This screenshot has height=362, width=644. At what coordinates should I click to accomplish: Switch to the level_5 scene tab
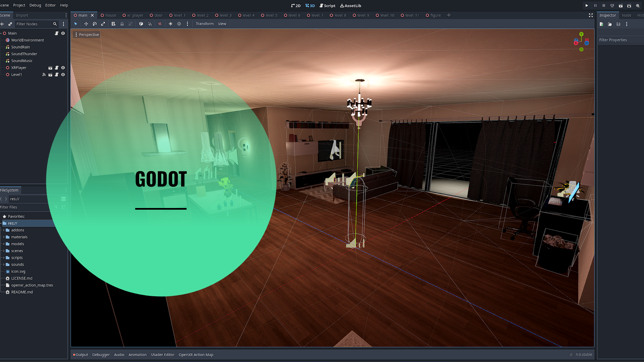269,15
